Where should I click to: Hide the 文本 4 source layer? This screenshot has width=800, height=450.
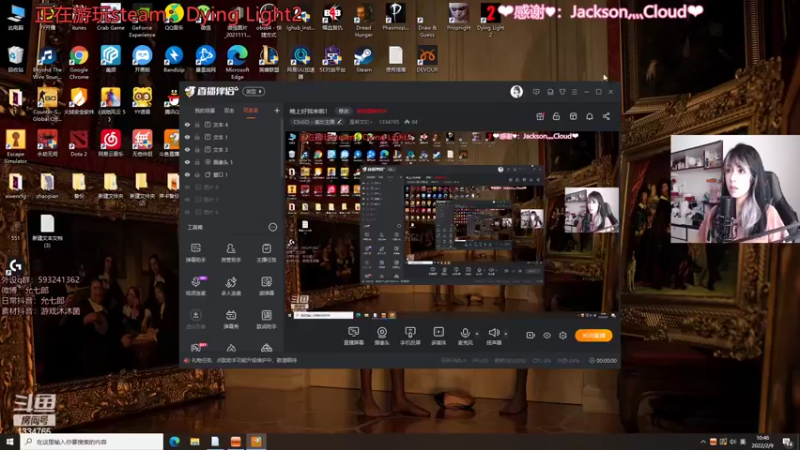pyautogui.click(x=187, y=124)
